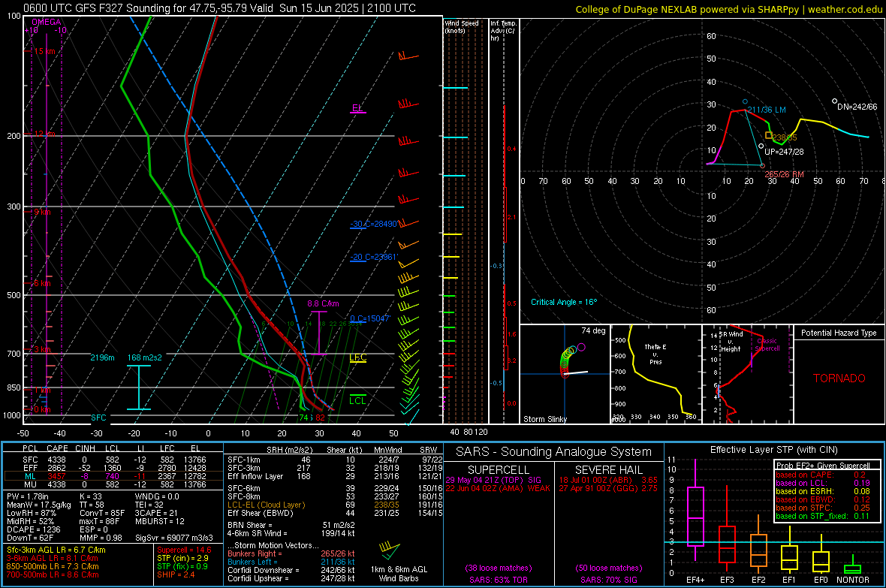Viewport: 886px width, 588px height.
Task: Click the Bunkers Left = 211/36 kt line
Action: (291, 562)
